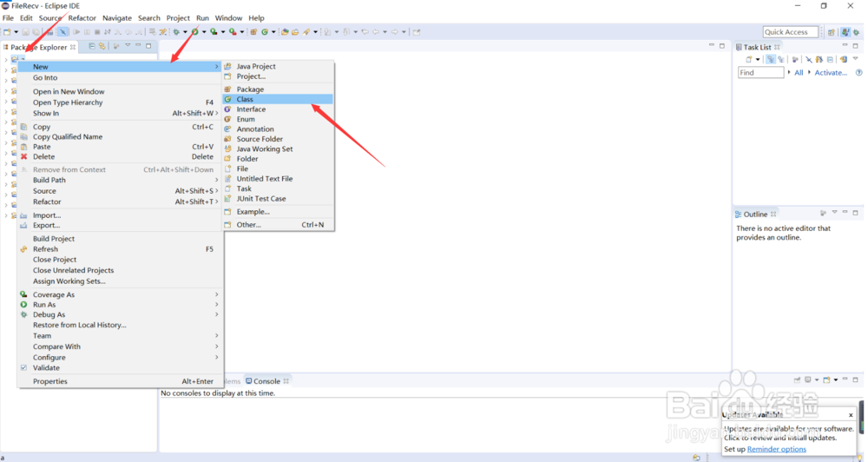Screen dimensions: 868x462
Task: Select Enum in the New submenu
Action: (278, 119)
